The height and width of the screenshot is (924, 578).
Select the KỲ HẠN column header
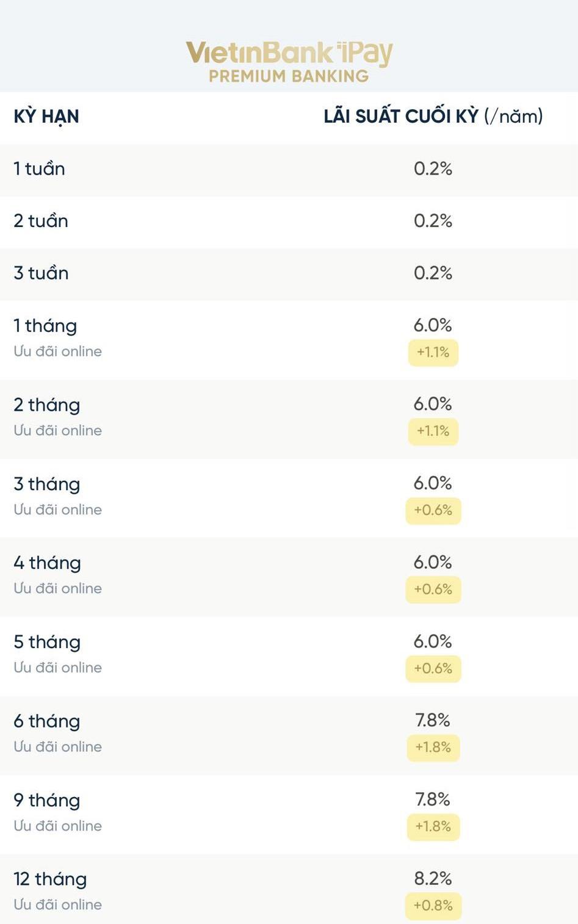tap(46, 116)
